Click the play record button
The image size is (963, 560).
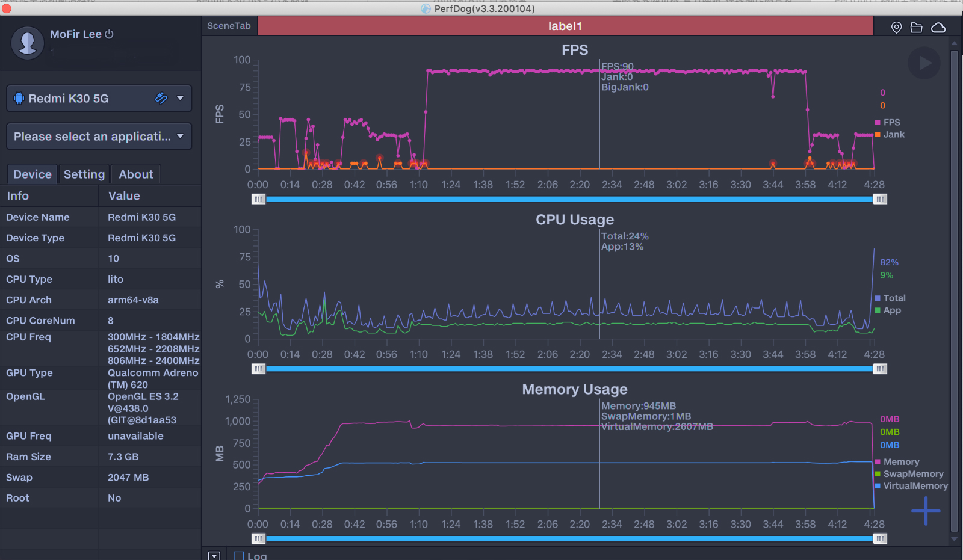click(x=924, y=63)
